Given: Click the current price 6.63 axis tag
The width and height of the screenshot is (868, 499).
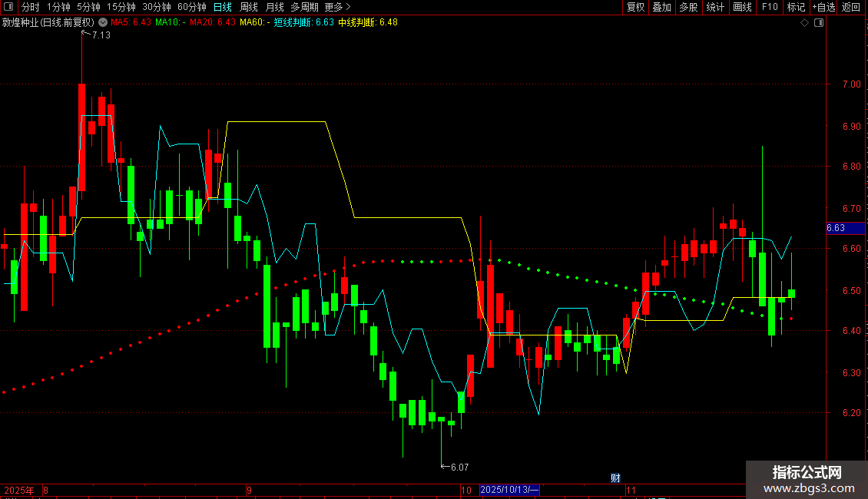Looking at the screenshot, I should coord(845,228).
